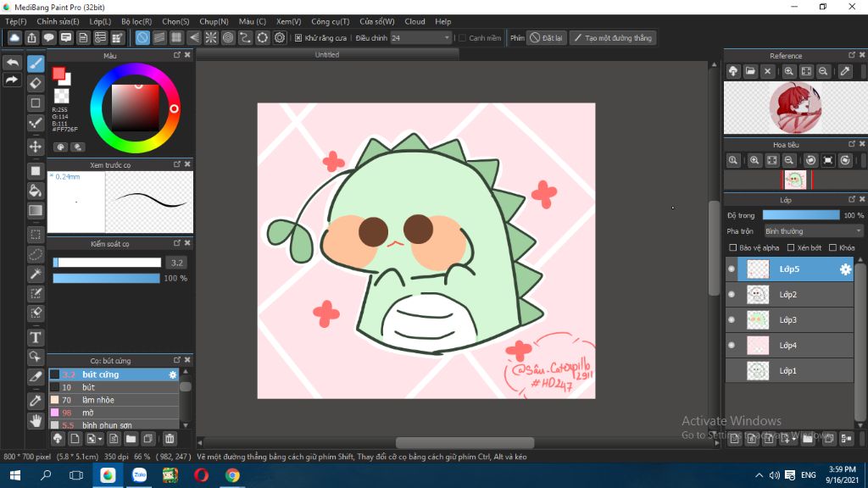Click the red foreground color swatch
Screen dimensions: 868x488
pyautogui.click(x=58, y=74)
